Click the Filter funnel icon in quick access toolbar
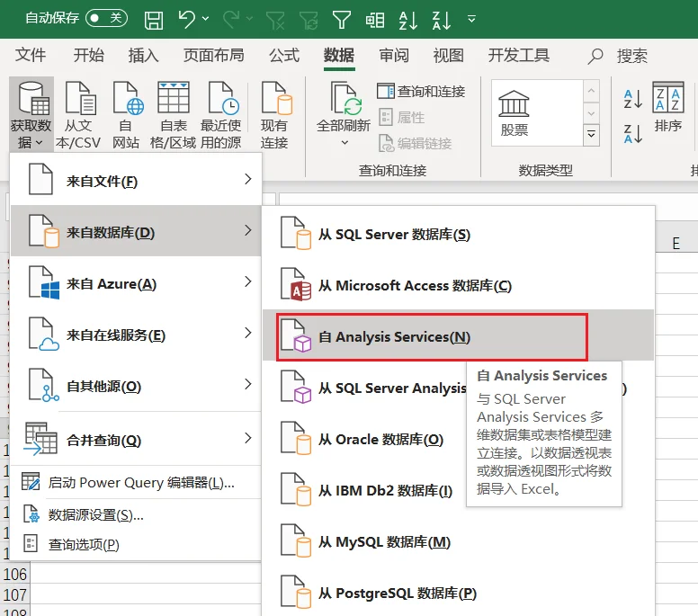 point(342,20)
